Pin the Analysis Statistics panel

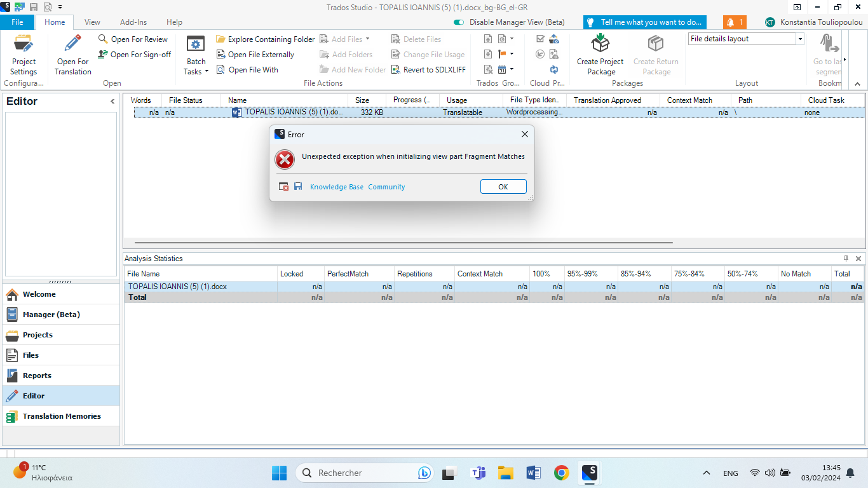point(846,259)
